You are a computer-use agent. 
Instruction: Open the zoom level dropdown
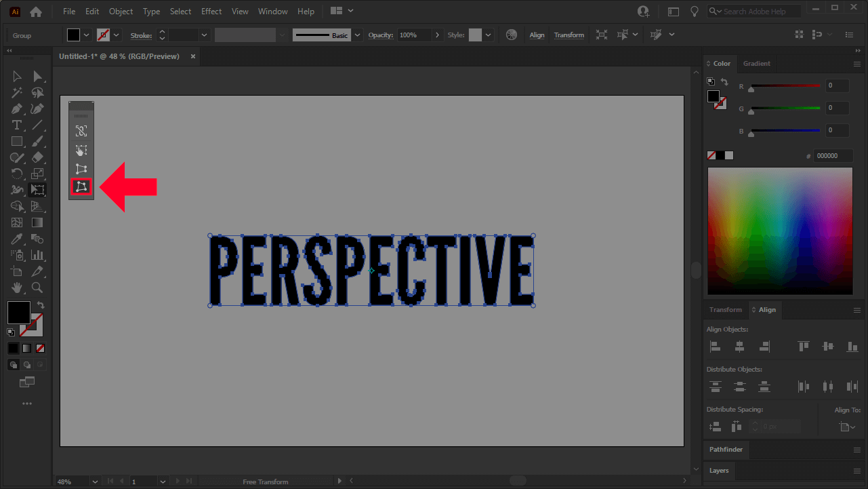[94, 482]
